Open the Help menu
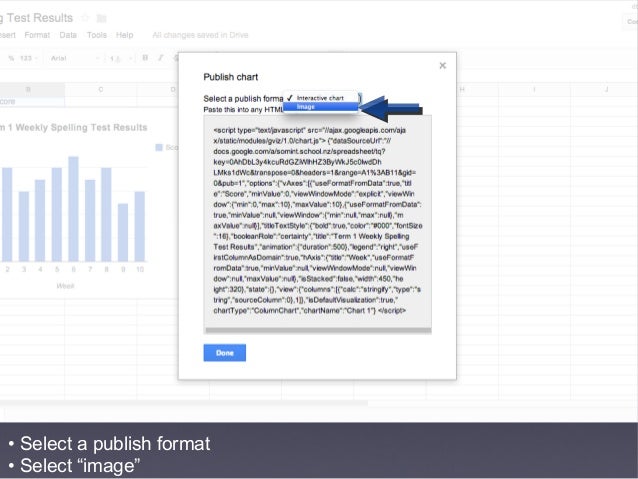638x479 pixels. (125, 35)
